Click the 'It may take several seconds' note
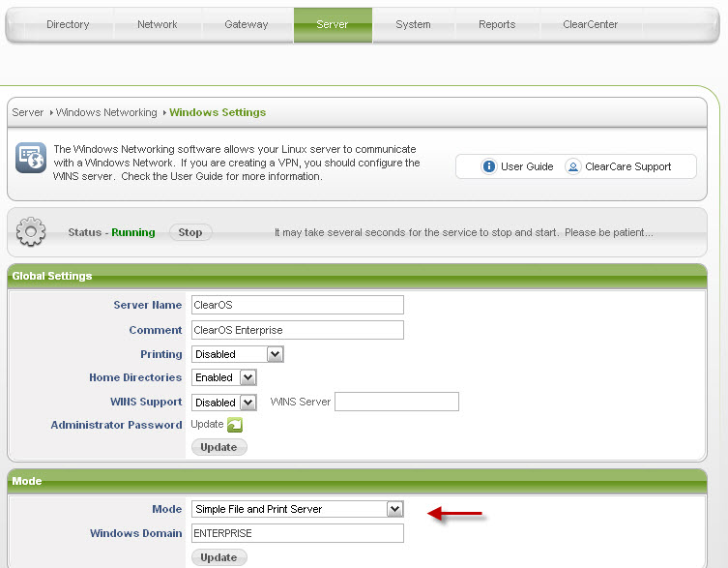The image size is (728, 568). [464, 232]
